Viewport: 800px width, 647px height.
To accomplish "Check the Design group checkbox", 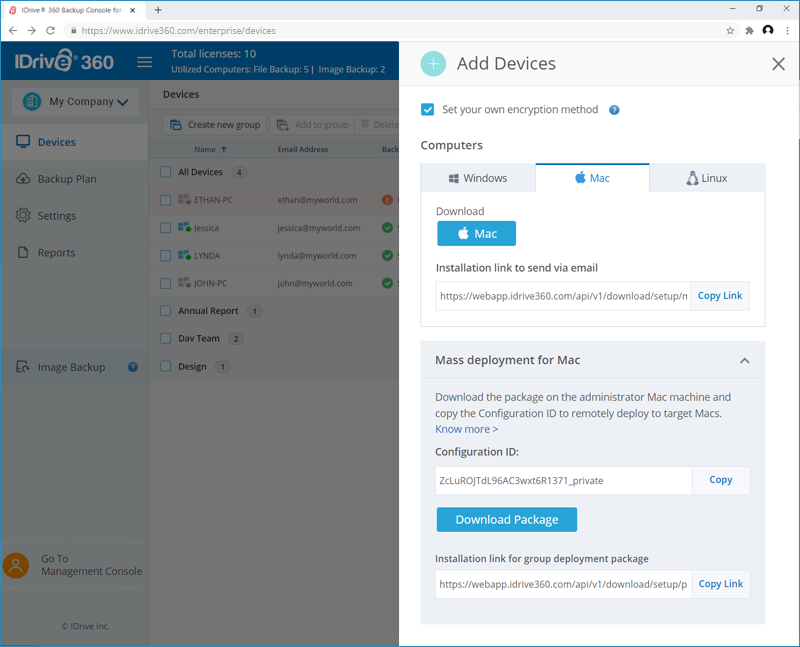I will pos(165,366).
